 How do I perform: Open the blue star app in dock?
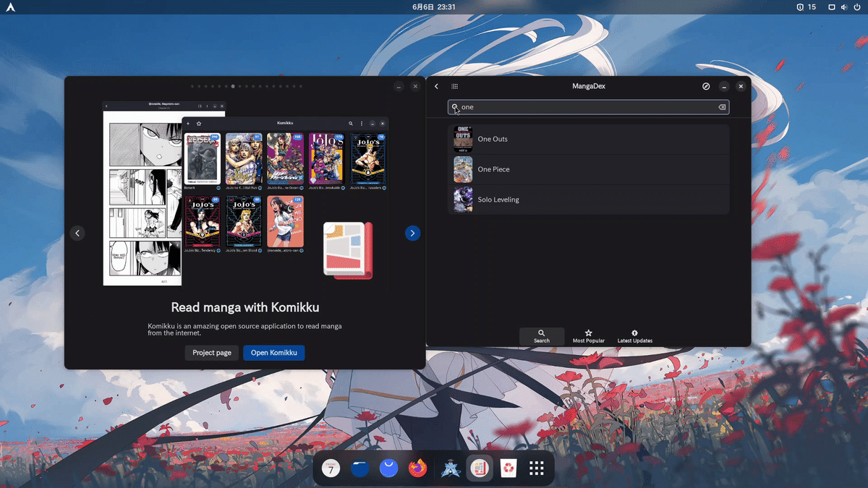[451, 468]
